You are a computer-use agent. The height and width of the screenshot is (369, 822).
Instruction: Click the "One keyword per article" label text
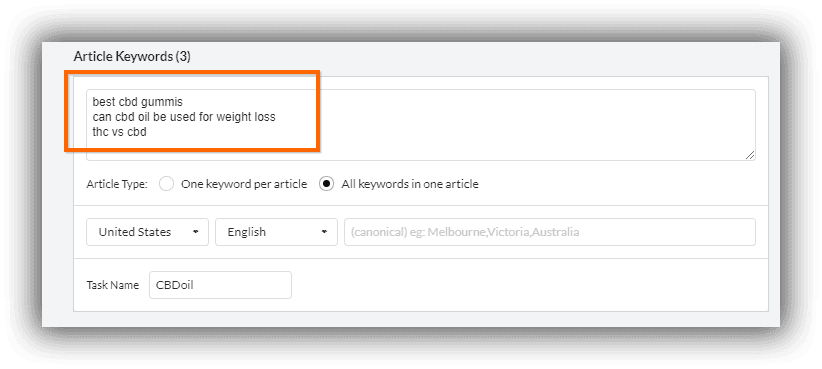click(244, 184)
